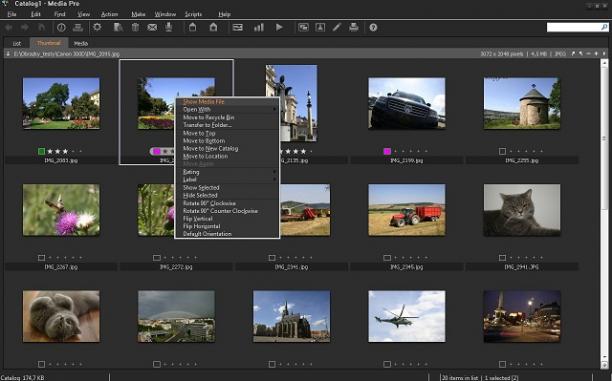612x381 pixels.
Task: Click the solid house toolbar icon
Action: pyautogui.click(x=213, y=27)
